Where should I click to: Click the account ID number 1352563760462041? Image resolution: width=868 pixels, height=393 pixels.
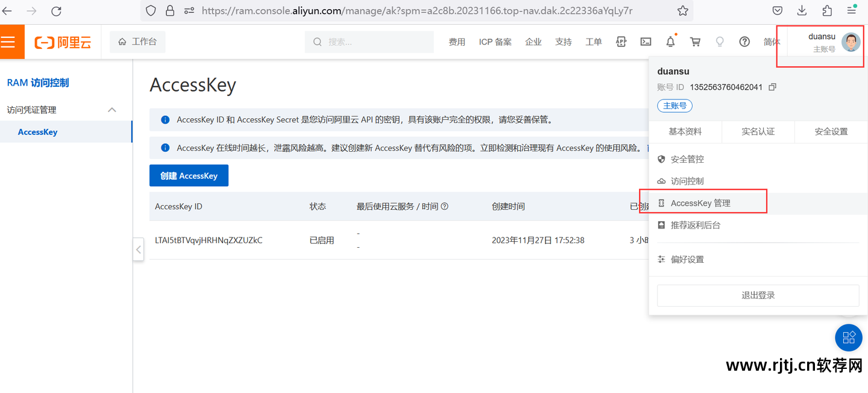(726, 87)
